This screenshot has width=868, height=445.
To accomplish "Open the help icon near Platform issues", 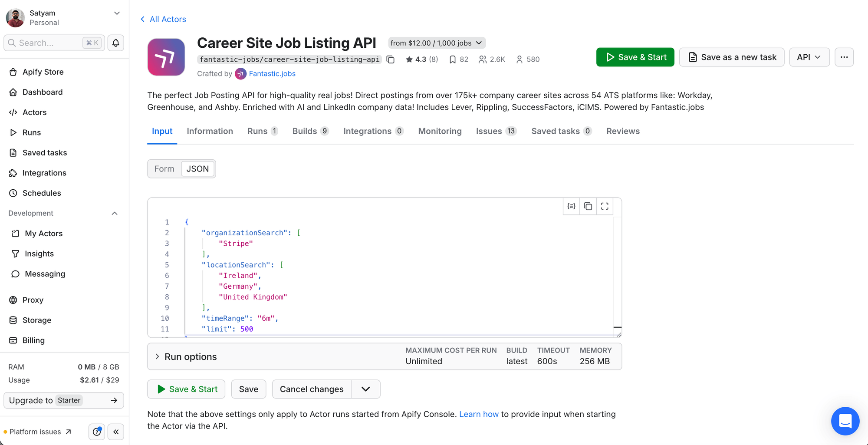I will pos(97,432).
